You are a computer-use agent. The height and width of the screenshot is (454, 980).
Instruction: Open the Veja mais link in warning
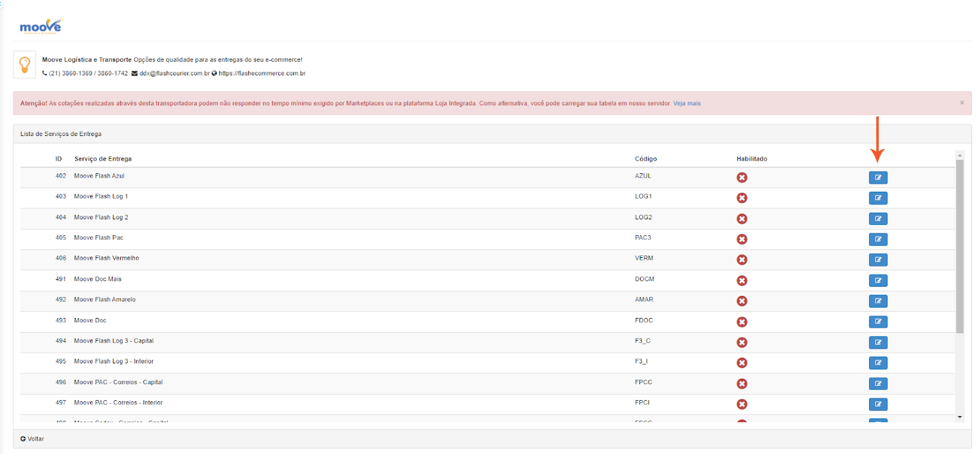click(687, 104)
